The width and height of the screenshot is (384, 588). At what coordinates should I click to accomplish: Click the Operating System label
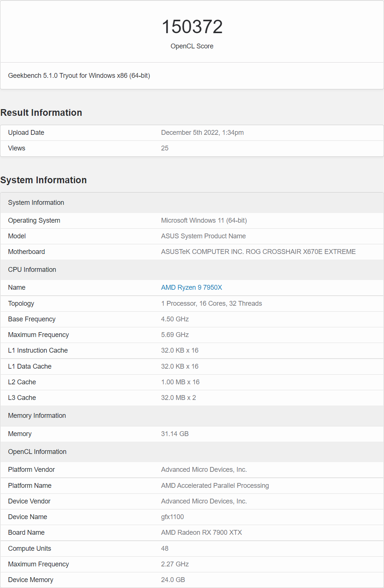[x=34, y=220]
